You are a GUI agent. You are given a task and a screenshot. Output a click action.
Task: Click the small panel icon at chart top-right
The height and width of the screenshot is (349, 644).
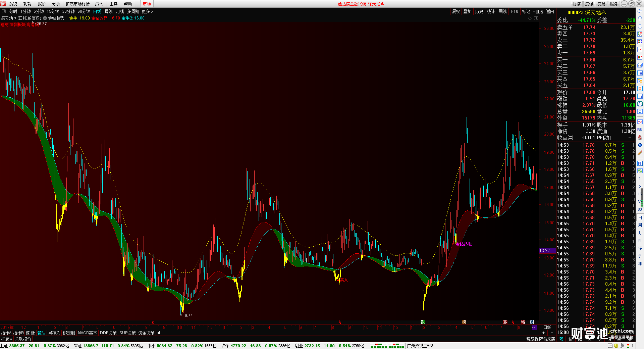[x=536, y=18]
